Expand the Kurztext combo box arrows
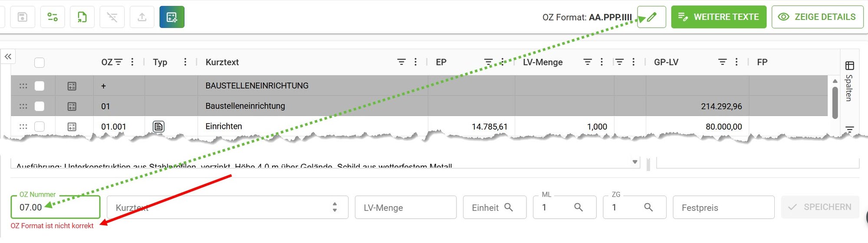 pyautogui.click(x=335, y=207)
